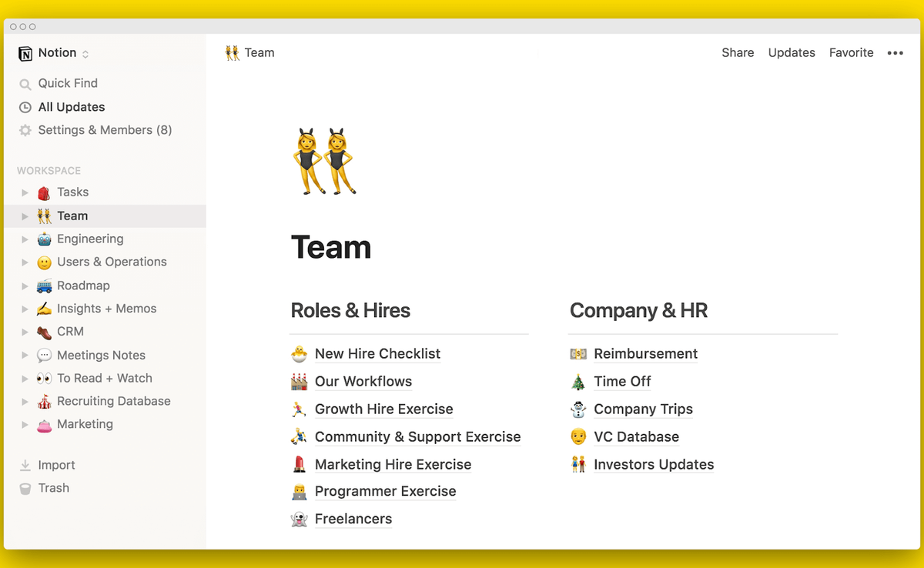Click the Quick Find magnifier icon
Viewport: 924px width, 568px height.
pos(25,84)
